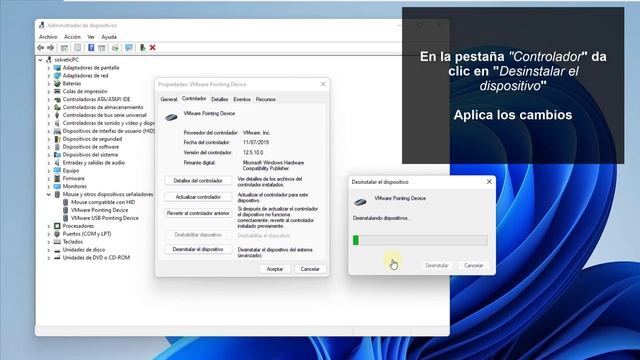The width and height of the screenshot is (640, 360).
Task: Click the mouse icon in the Properties dialog
Action: [x=171, y=117]
